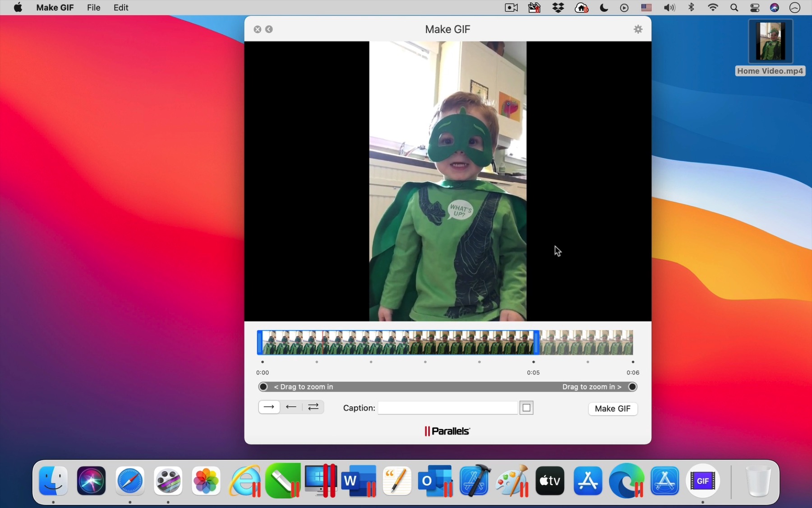This screenshot has height=508, width=812.
Task: Select ping-pong loop direction
Action: point(313,407)
